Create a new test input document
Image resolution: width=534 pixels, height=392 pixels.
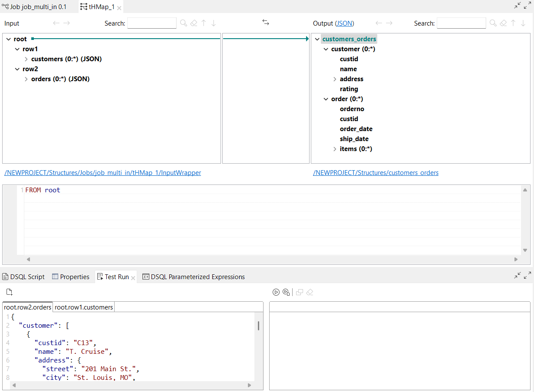(x=9, y=292)
